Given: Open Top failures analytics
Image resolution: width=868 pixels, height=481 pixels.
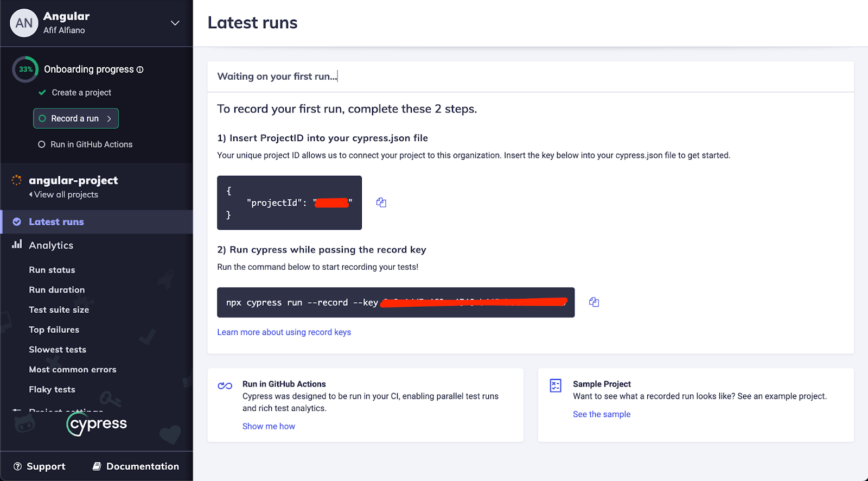Looking at the screenshot, I should [x=54, y=330].
